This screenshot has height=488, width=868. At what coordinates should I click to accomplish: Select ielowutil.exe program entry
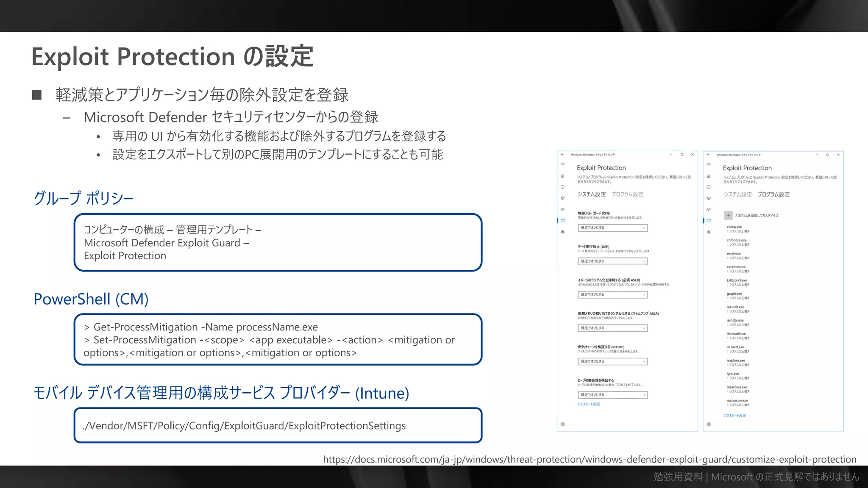(738, 336)
